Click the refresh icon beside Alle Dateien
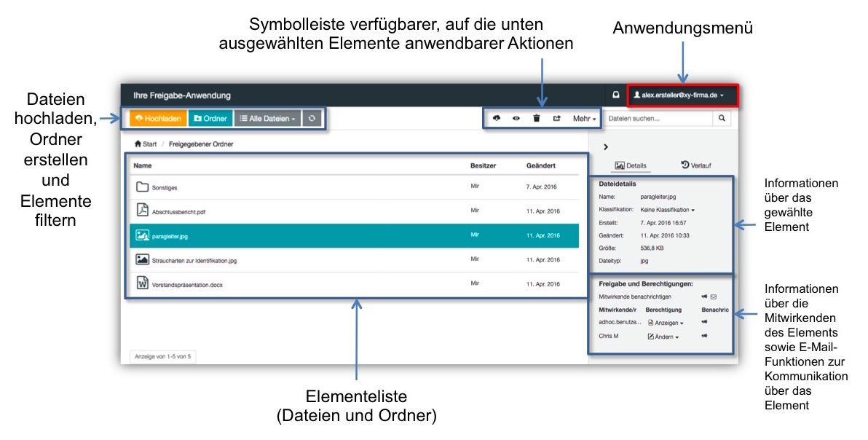 point(312,119)
